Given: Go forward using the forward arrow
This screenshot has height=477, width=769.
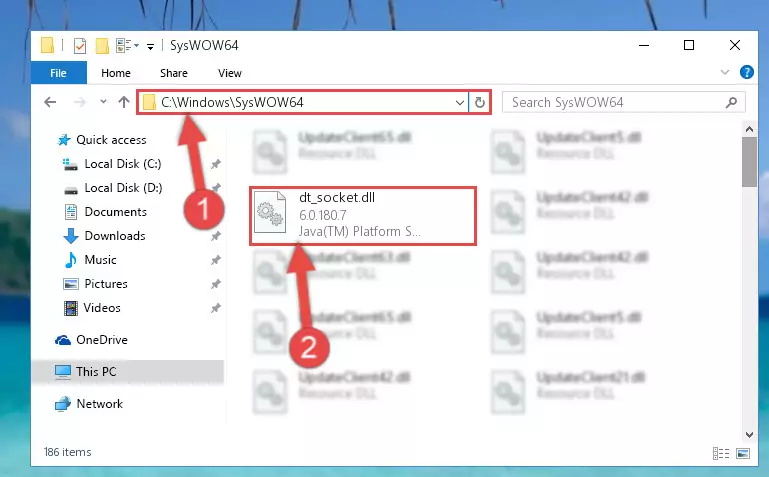Looking at the screenshot, I should (79, 102).
